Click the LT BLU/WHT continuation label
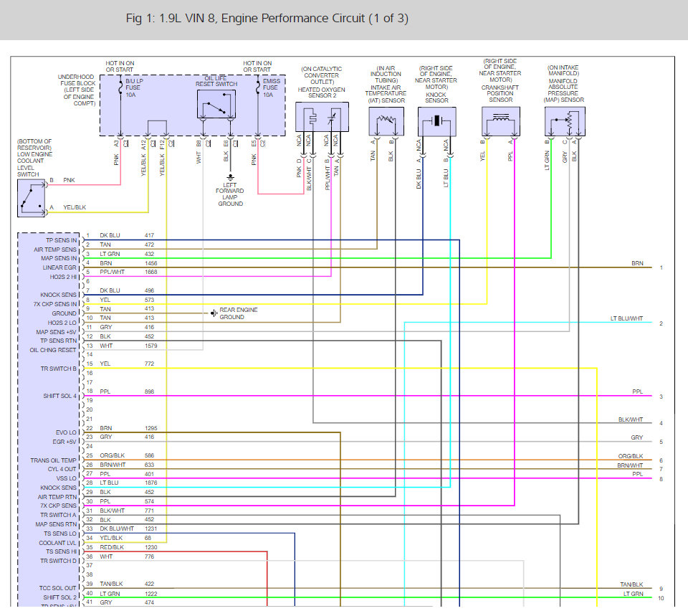The height and width of the screenshot is (616, 688). [x=626, y=318]
